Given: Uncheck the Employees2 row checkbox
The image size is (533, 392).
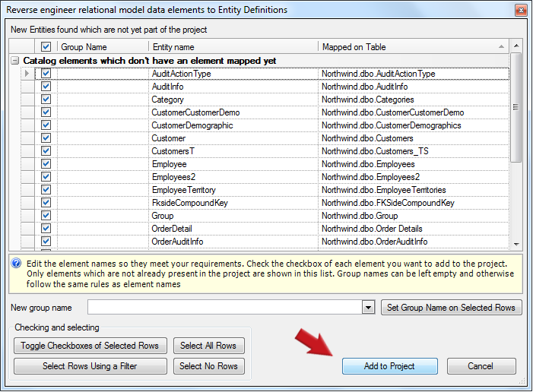Looking at the screenshot, I should [46, 177].
